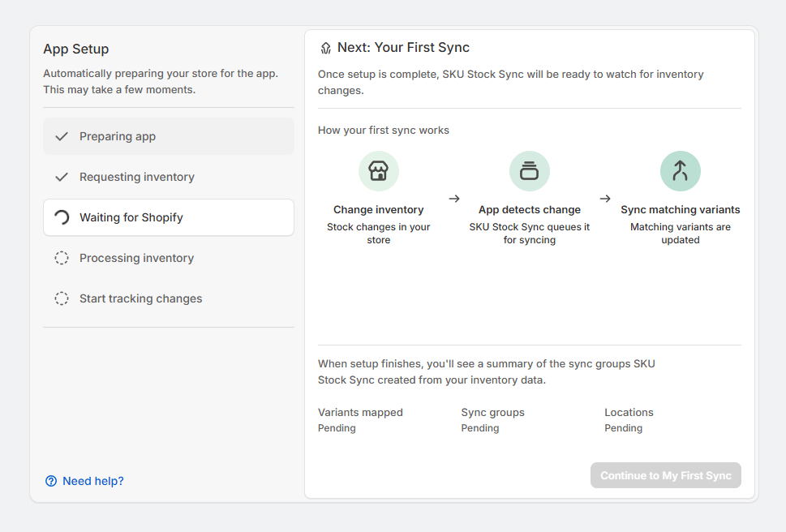Click the icon beside Next: Your First Sync
This screenshot has width=786, height=532.
click(x=326, y=48)
